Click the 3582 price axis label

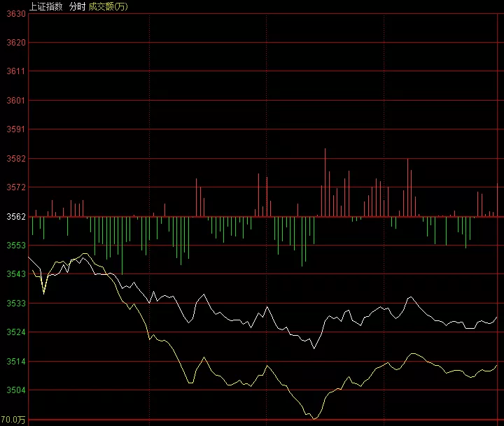16,159
